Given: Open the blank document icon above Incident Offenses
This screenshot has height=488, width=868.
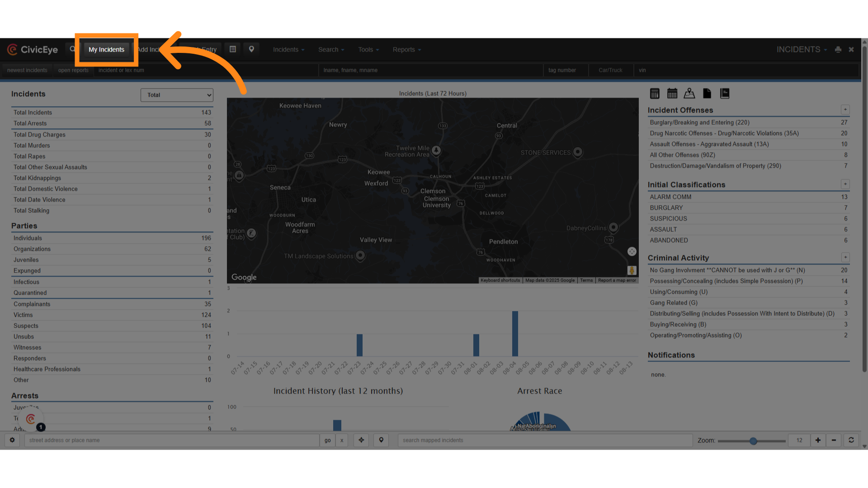Looking at the screenshot, I should tap(707, 94).
